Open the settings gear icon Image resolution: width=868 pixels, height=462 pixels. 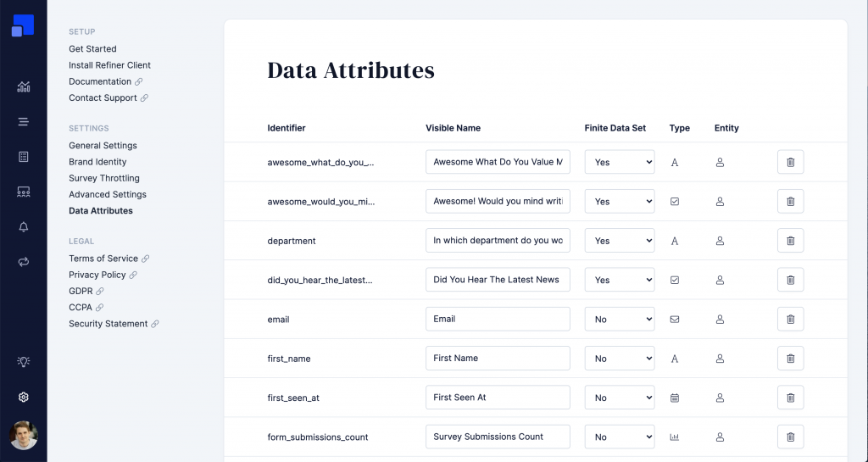coord(23,397)
